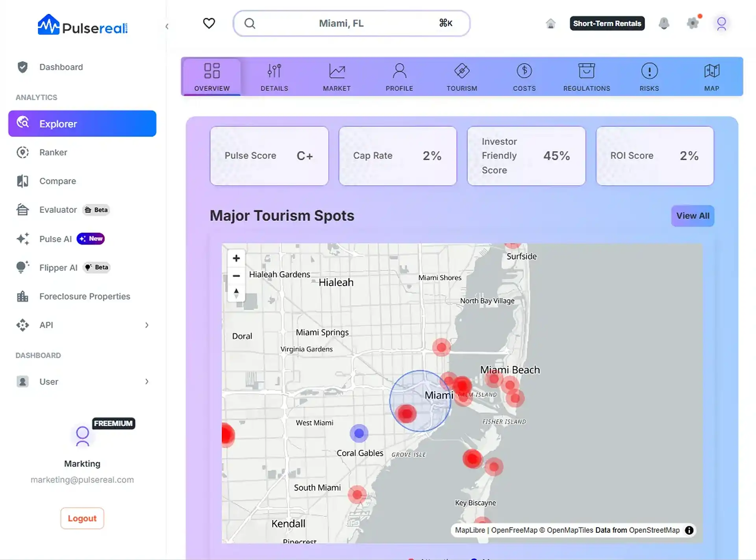Click the red tourism marker near South Miami
This screenshot has height=560, width=756.
[x=357, y=494]
